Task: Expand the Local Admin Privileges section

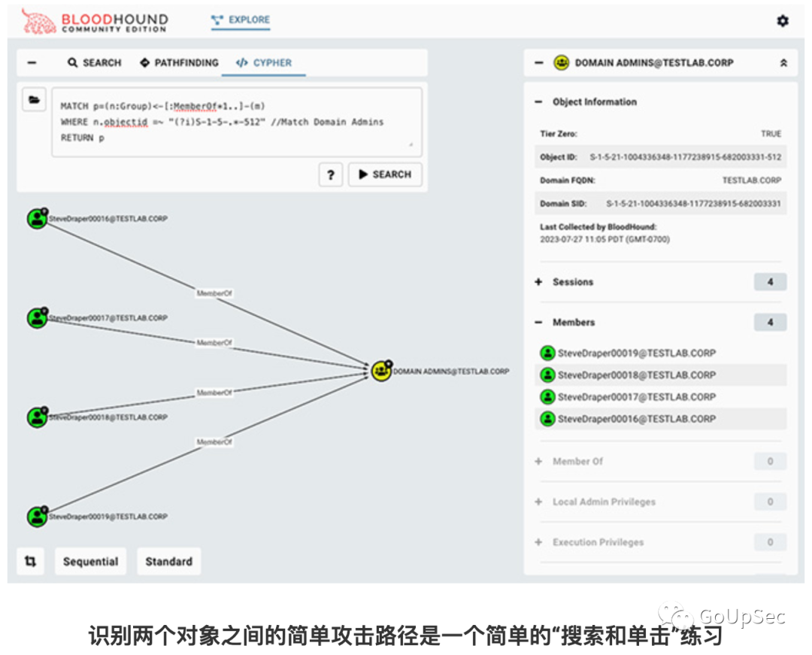Action: (538, 502)
